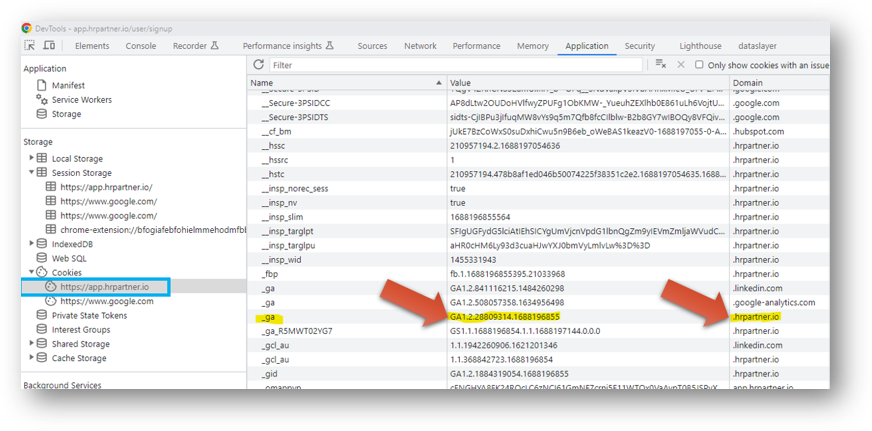Click the Storage database icon under Application
872x431 pixels.
click(41, 114)
